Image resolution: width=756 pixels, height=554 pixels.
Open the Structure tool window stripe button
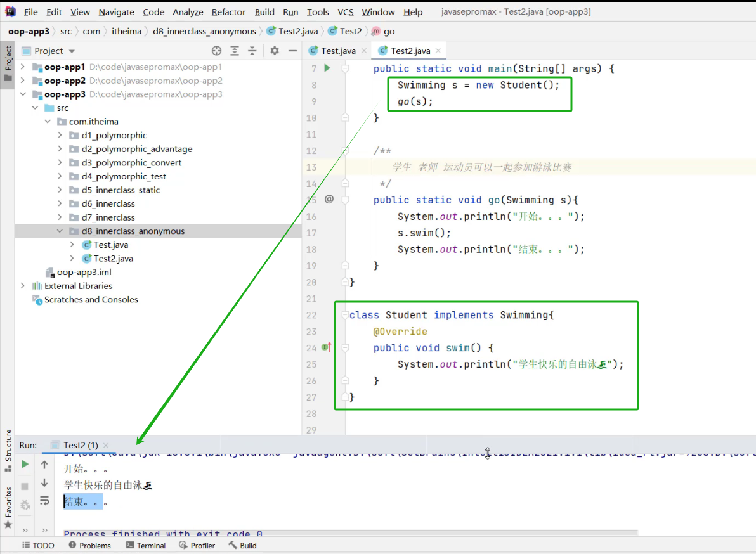(8, 451)
